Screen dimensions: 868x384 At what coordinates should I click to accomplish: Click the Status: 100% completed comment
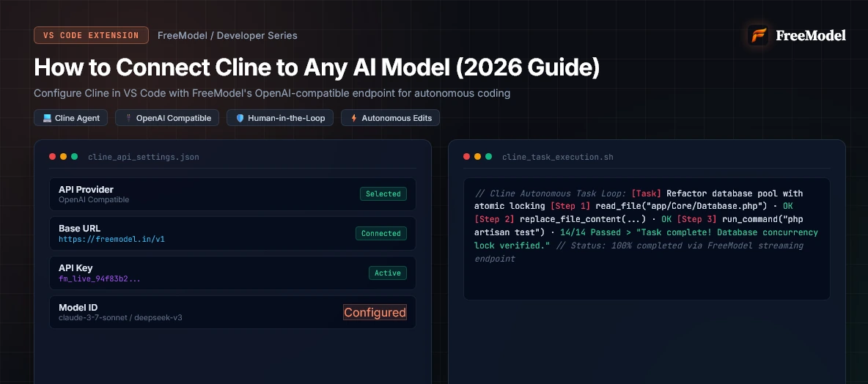pos(639,252)
